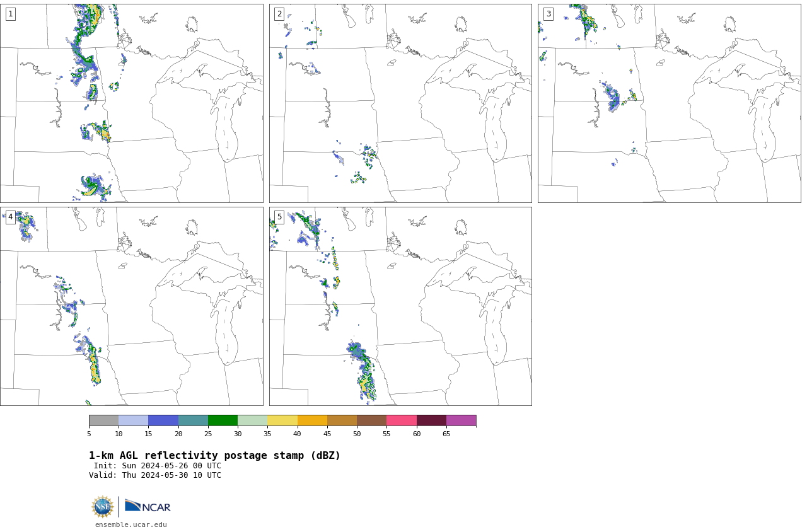807x532 pixels.
Task: Click the colorbar tick label 25
Action: coord(208,434)
